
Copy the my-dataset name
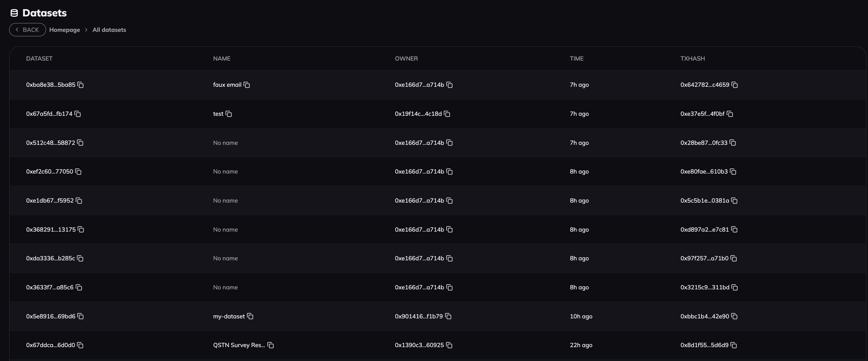click(250, 317)
